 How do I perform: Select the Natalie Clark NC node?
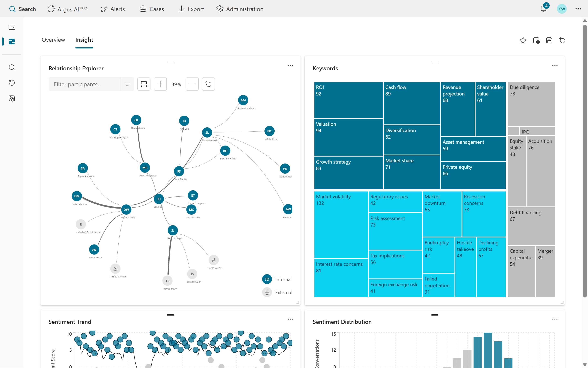pos(269,131)
